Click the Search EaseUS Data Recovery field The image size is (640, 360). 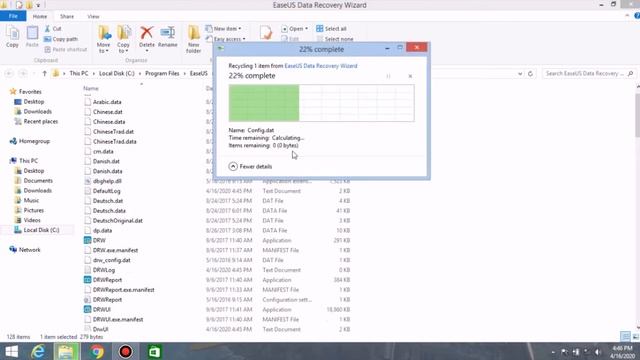coord(588,73)
